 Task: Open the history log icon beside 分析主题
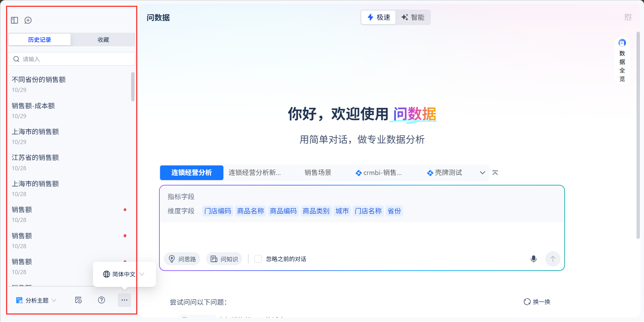point(78,300)
